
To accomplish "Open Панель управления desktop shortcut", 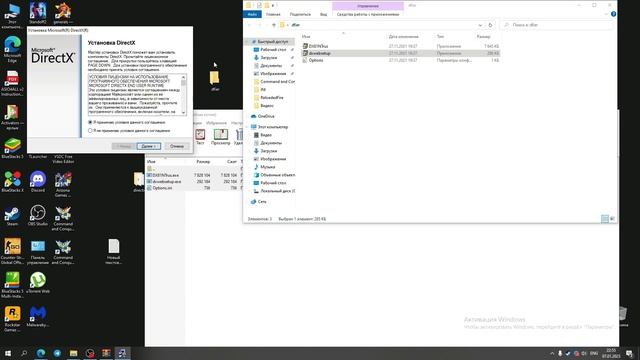I will coord(38,251).
